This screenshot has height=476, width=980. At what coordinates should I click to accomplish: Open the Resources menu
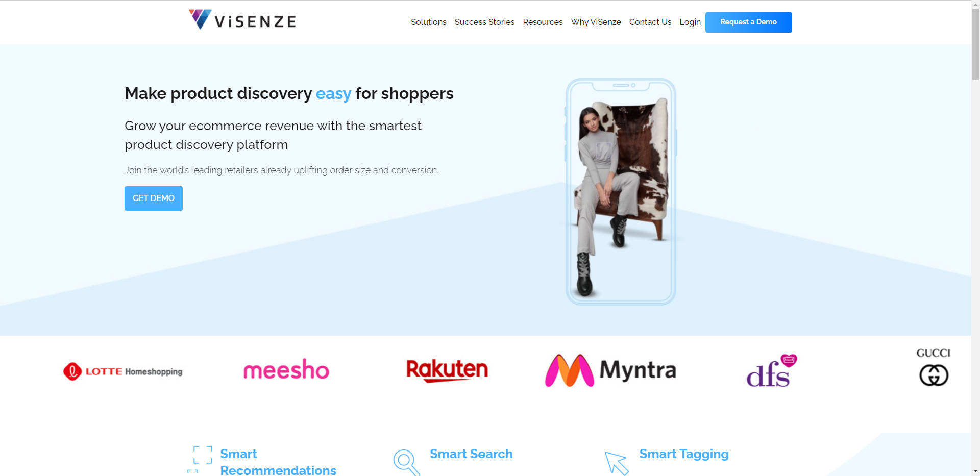tap(543, 22)
